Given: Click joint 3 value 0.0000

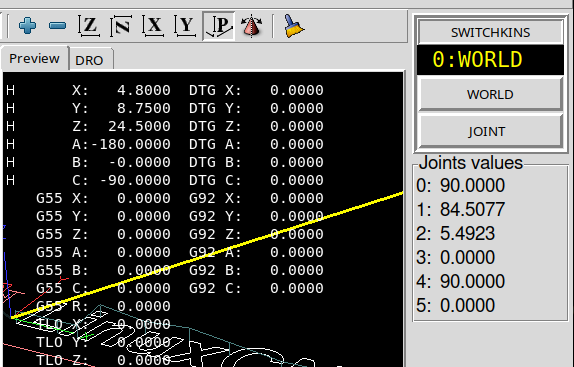Looking at the screenshot, I should click(467, 258).
